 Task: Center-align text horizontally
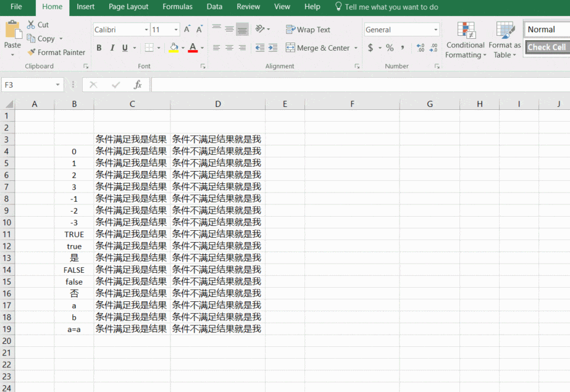229,48
